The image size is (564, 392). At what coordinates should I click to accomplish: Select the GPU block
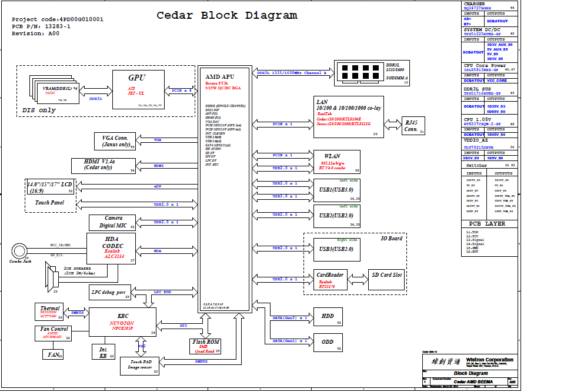137,88
